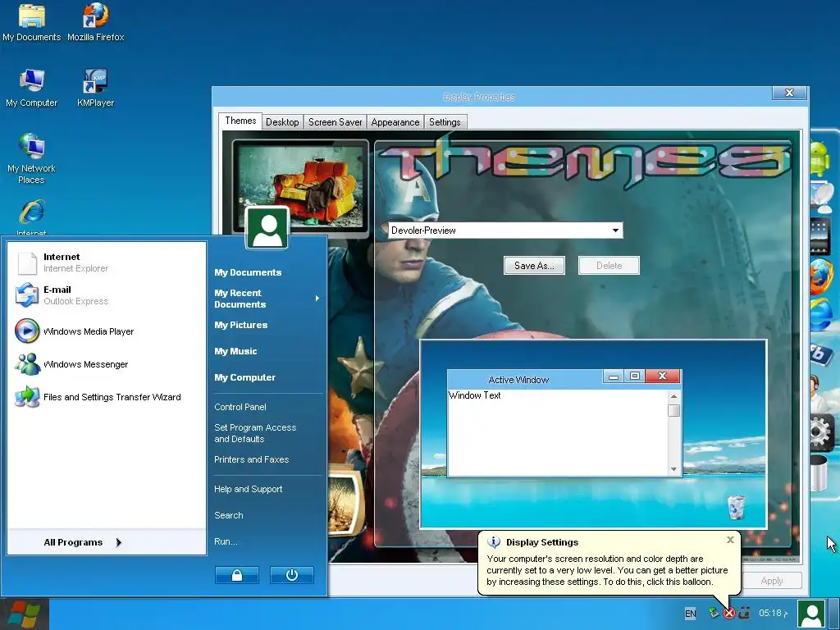
Task: Select Set Program Access and Defaults
Action: [255, 433]
